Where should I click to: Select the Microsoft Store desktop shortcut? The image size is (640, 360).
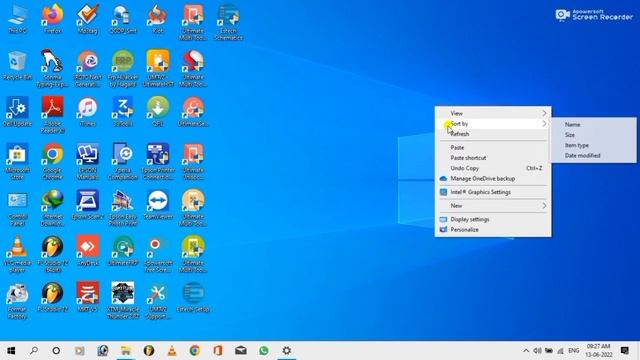(17, 162)
